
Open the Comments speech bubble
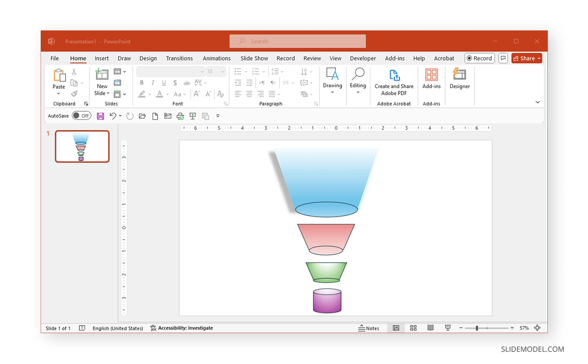click(x=503, y=58)
